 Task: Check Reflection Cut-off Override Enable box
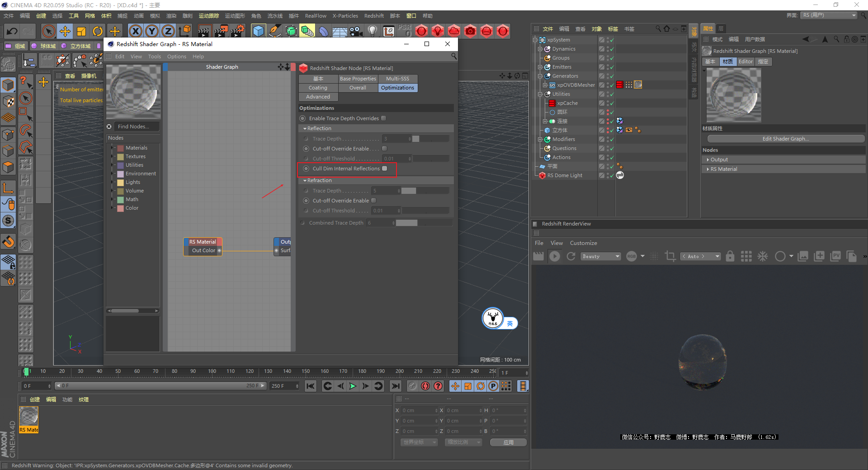385,149
